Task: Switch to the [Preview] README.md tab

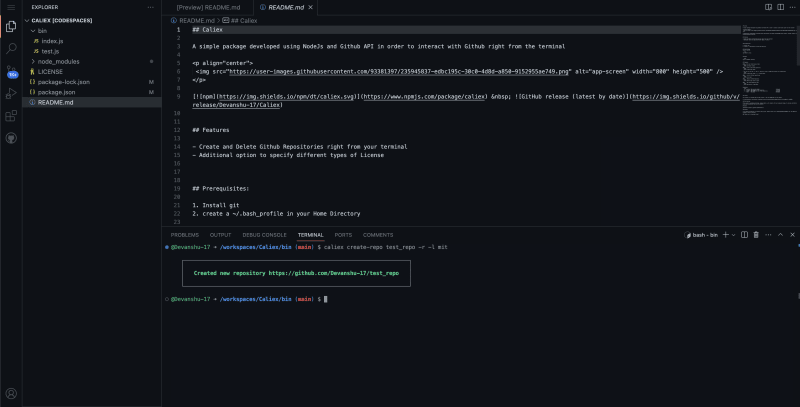Action: click(x=208, y=7)
